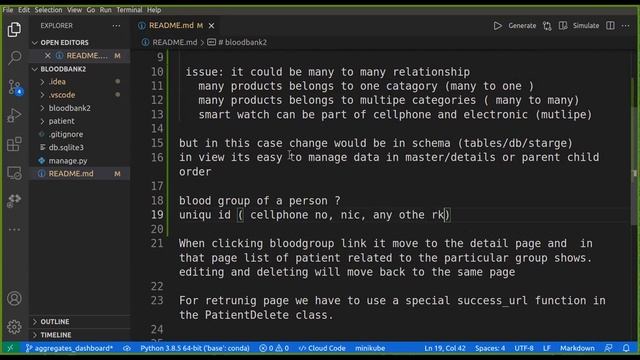Screen dimensions: 640x360
Task: Click the remote window indicator in status bar
Action: (11, 348)
